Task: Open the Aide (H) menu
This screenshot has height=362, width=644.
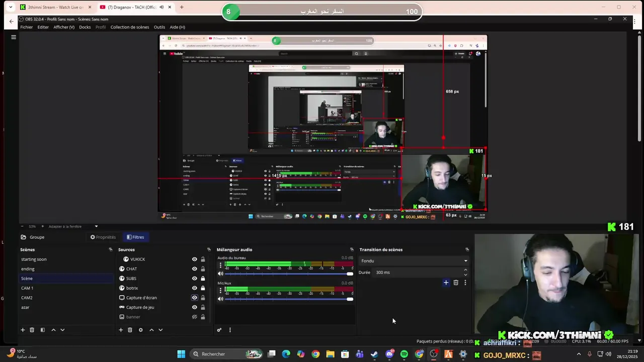Action: point(178,27)
